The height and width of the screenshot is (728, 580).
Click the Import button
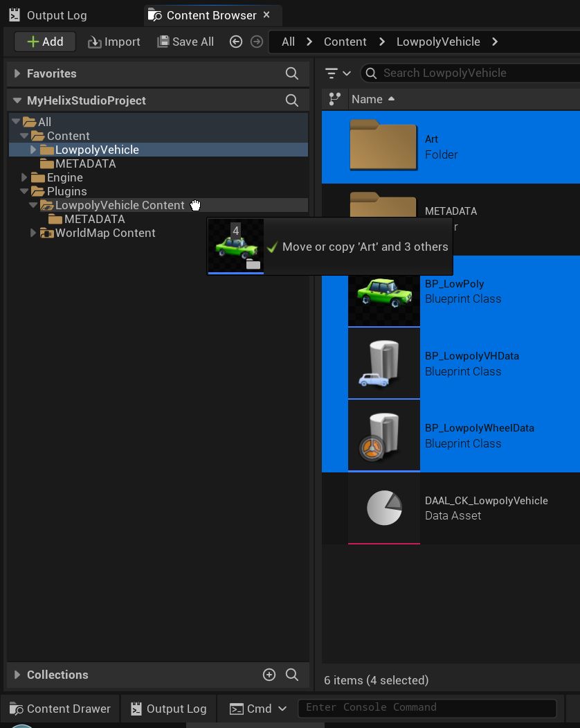click(x=114, y=42)
